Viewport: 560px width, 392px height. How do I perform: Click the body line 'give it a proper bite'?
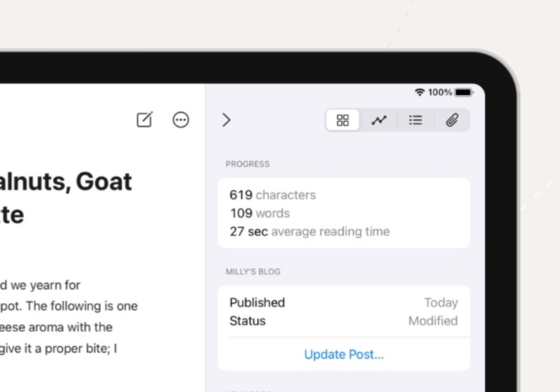tap(55, 349)
